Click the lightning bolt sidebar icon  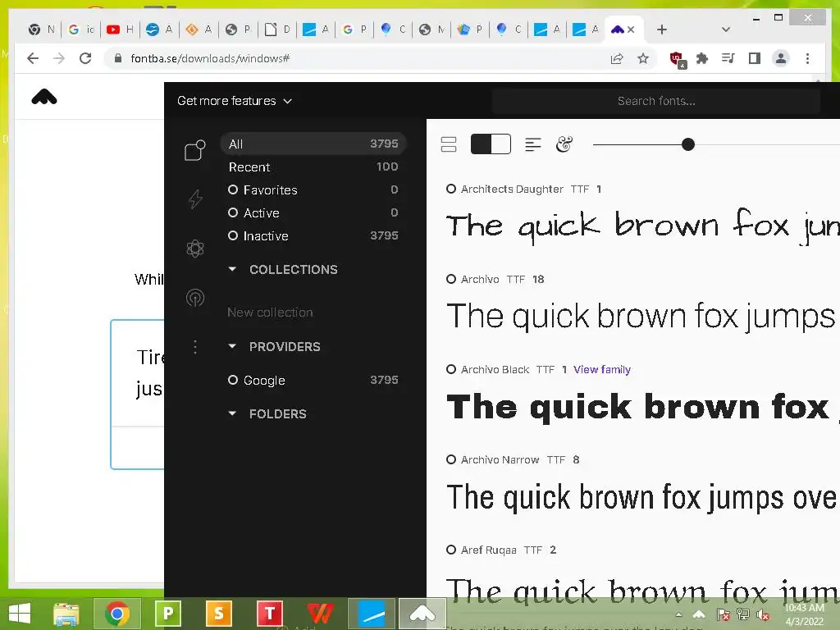pos(195,199)
